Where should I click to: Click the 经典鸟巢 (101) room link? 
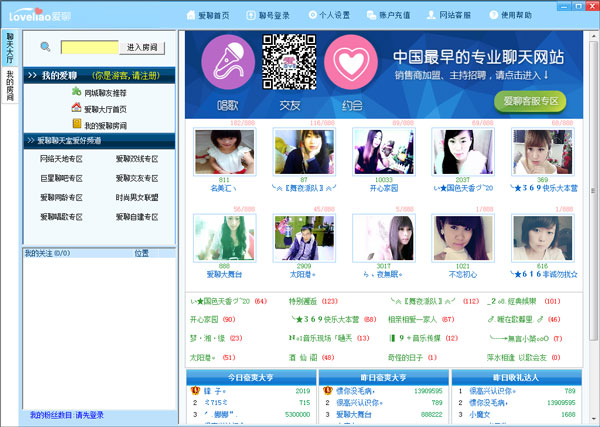[523, 301]
